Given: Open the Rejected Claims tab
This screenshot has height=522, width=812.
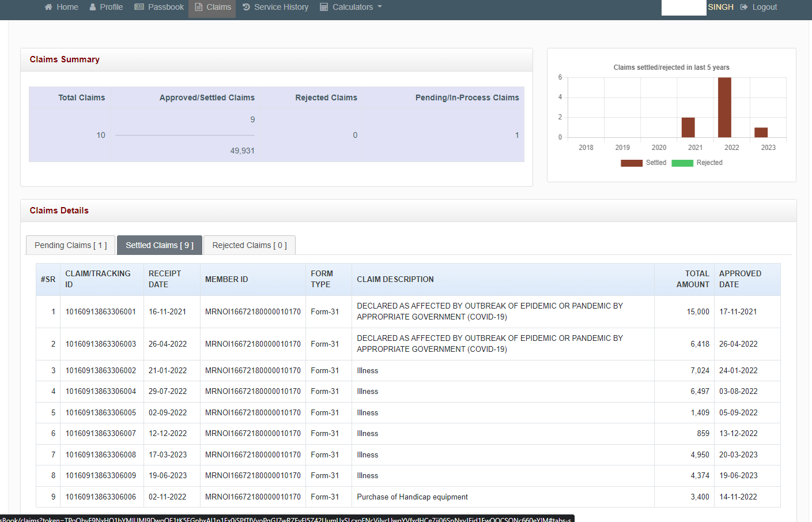Looking at the screenshot, I should (x=250, y=245).
